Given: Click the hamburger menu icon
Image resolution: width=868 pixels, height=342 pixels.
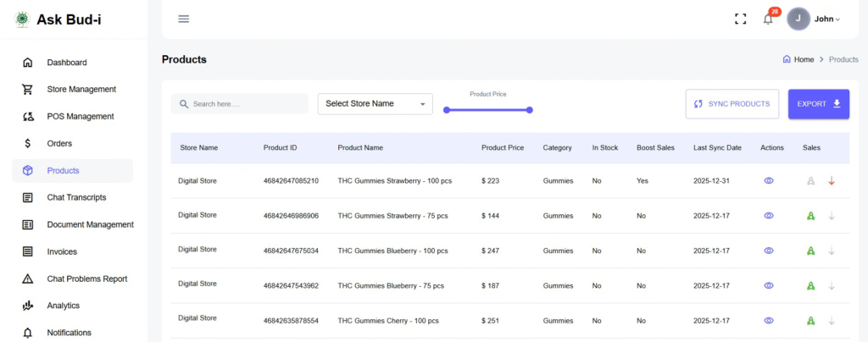Looking at the screenshot, I should tap(183, 19).
